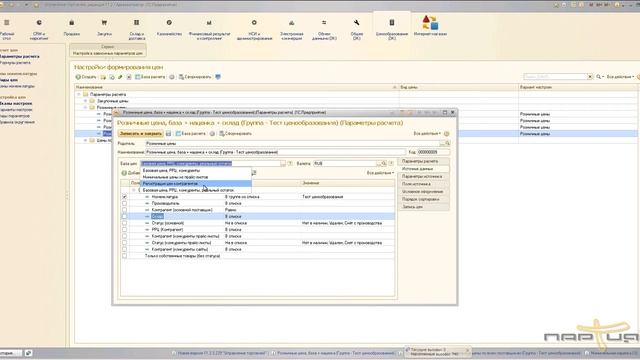Image resolution: width=640 pixels, height=360 pixels.
Task: Collapse the Параметры расчета tree folder
Action: tap(79, 94)
